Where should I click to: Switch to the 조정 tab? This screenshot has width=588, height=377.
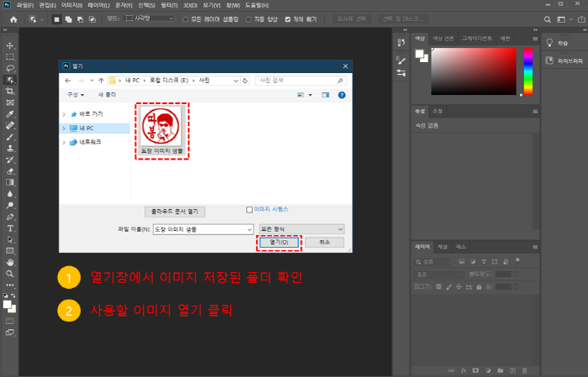pos(438,112)
